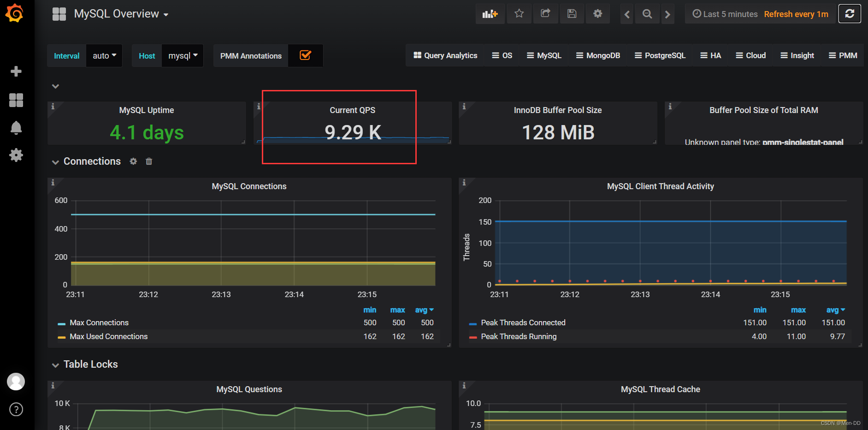Open the PostgreSQL dashboards menu

(x=660, y=55)
